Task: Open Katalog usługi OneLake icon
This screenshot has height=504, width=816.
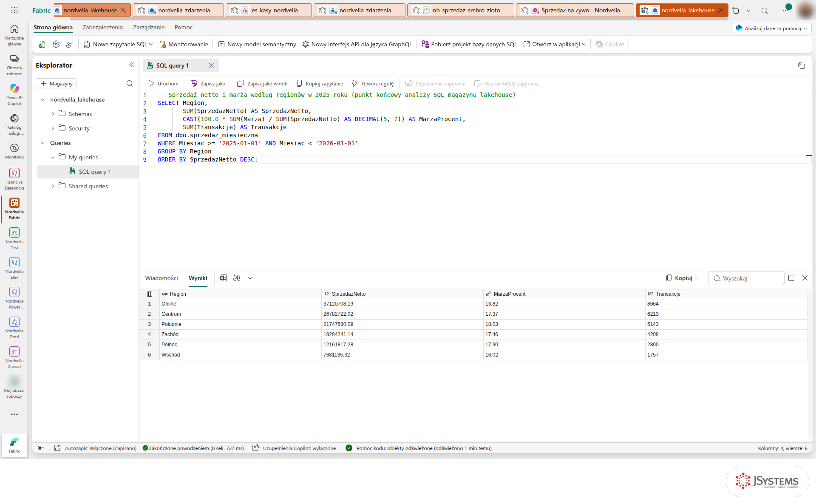Action: coord(14,124)
